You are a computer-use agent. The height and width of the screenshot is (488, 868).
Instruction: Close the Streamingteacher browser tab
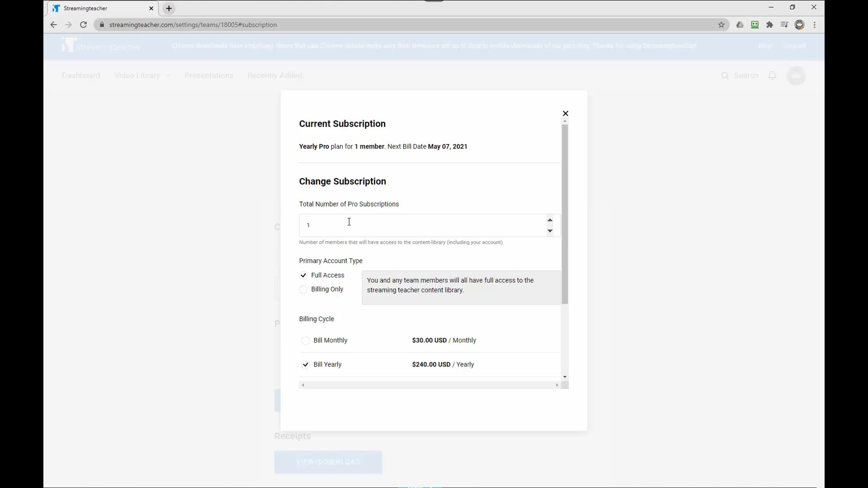pos(151,9)
